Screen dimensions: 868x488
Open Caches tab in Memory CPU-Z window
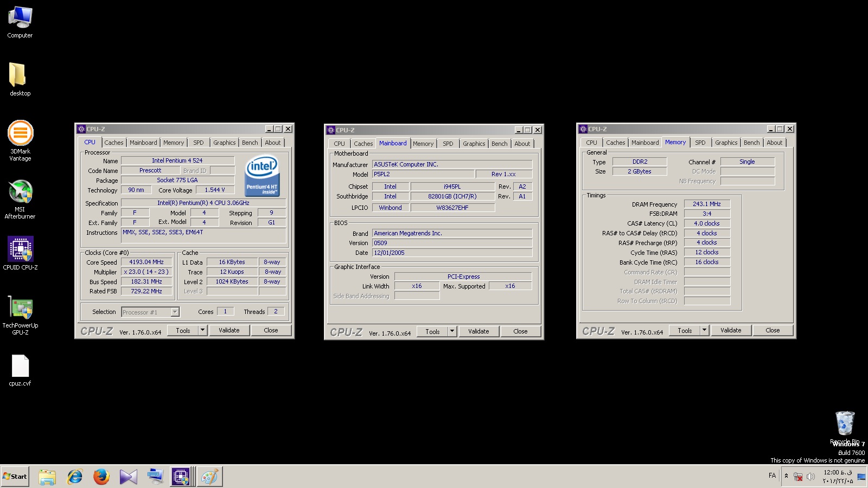tap(616, 143)
